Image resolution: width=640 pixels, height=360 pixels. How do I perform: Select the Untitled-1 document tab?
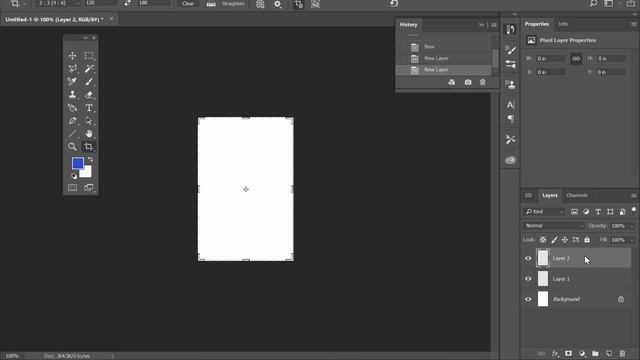pyautogui.click(x=54, y=19)
